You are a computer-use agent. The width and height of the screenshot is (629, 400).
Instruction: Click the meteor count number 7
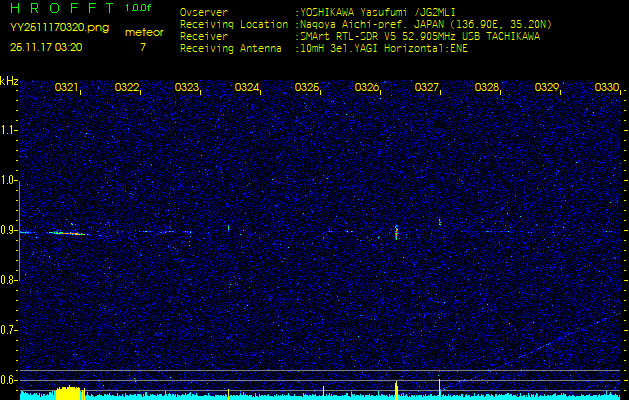[142, 47]
